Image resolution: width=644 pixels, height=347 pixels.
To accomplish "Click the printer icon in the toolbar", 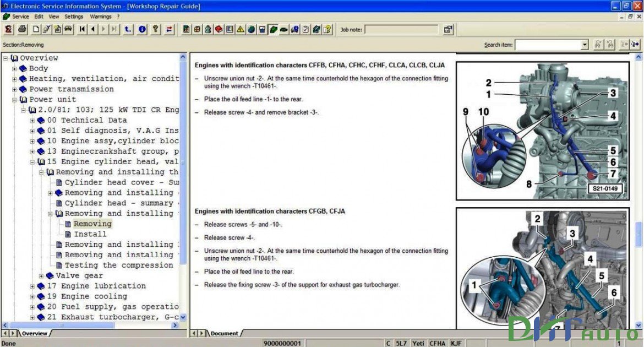I will click(x=22, y=29).
